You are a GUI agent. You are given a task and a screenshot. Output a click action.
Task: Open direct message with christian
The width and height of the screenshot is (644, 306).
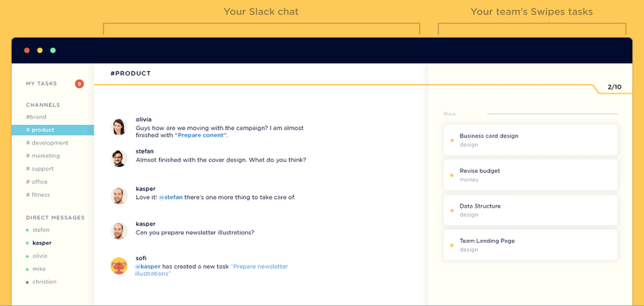[x=44, y=282]
